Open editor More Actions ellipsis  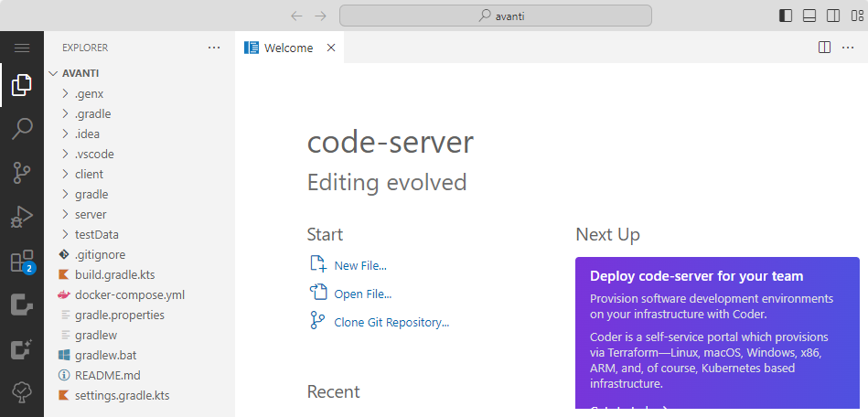(x=848, y=48)
